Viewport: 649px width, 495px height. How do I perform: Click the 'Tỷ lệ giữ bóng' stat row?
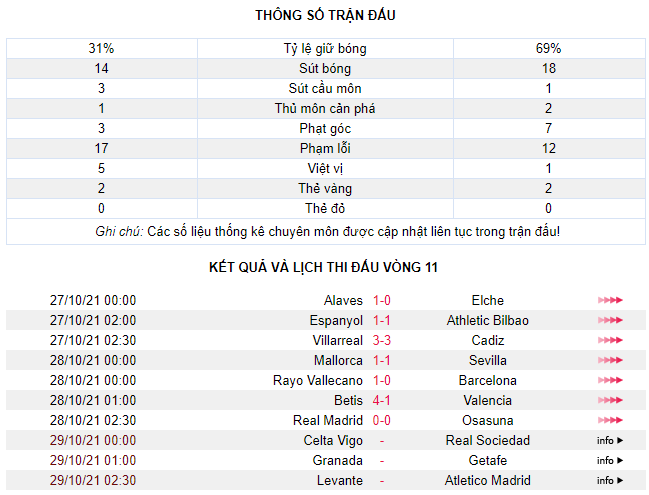326,48
